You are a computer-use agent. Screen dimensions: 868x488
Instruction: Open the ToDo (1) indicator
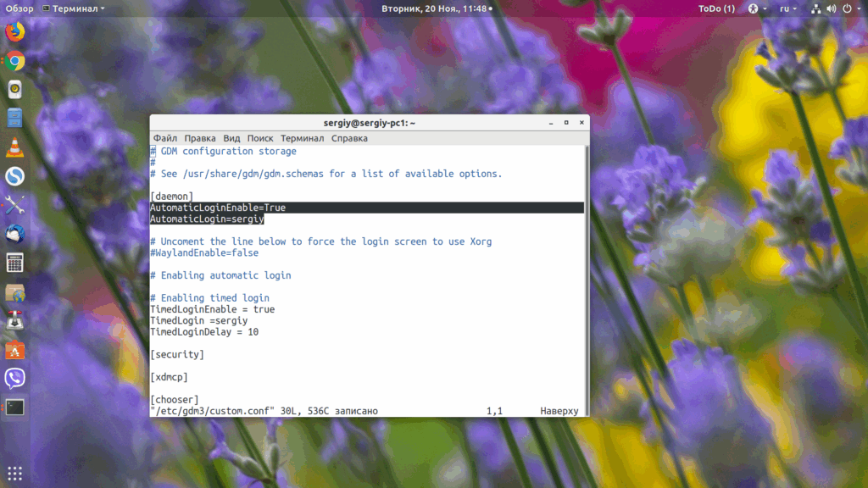click(716, 8)
